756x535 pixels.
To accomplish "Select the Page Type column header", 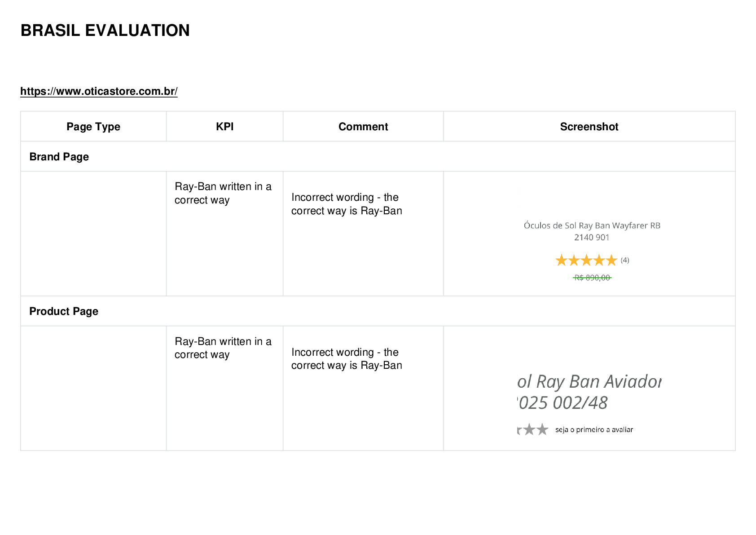I will click(93, 127).
